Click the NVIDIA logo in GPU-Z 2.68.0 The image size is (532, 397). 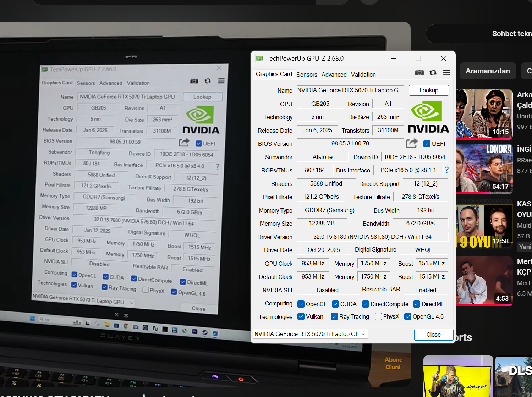pyautogui.click(x=429, y=117)
